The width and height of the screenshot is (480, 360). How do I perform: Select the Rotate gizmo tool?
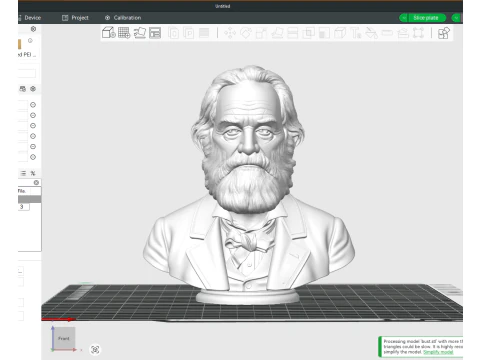pyautogui.click(x=246, y=33)
